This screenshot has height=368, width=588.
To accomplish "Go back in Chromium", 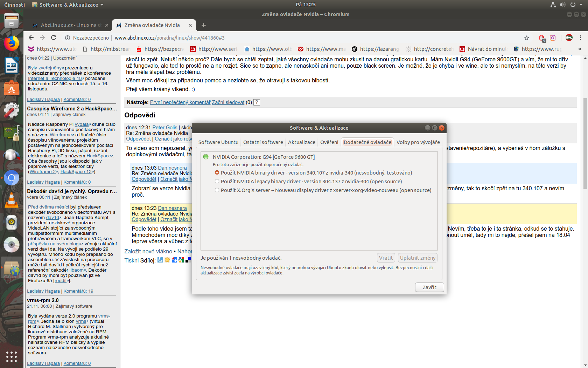I will 31,38.
